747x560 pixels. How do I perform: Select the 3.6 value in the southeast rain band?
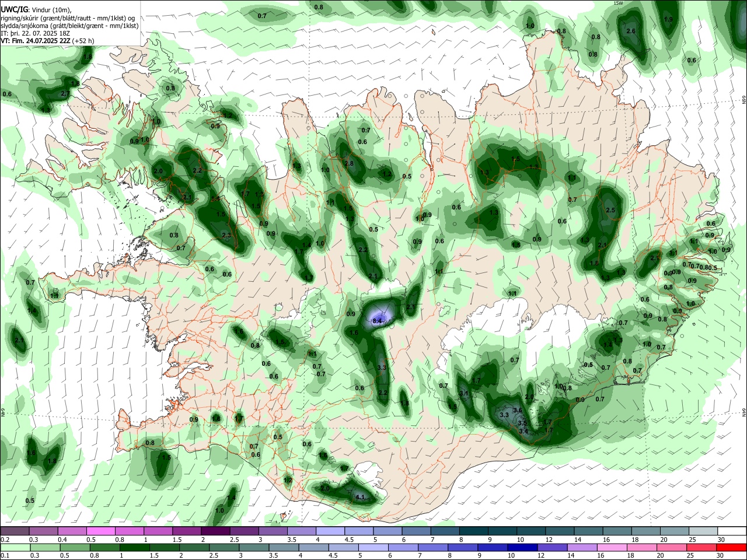point(516,411)
